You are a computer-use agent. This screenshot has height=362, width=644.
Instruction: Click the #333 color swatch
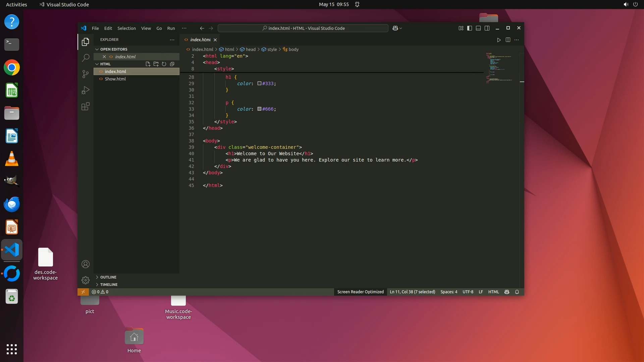[x=259, y=83]
